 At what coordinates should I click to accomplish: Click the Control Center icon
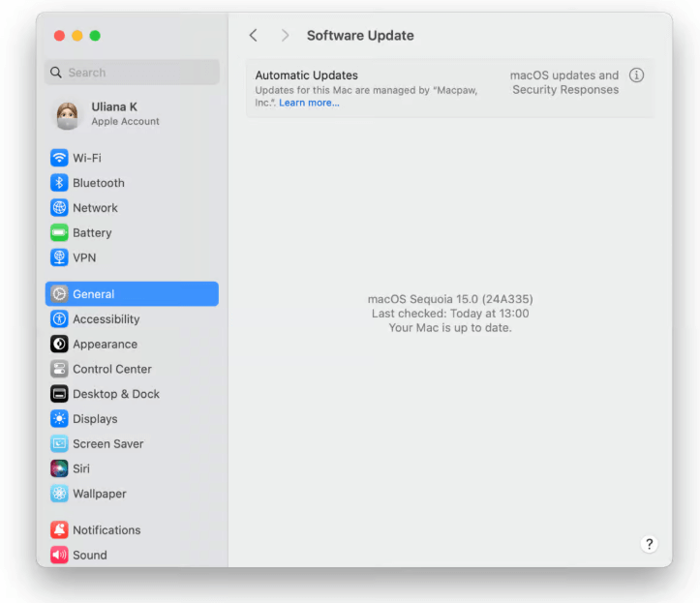coord(59,369)
